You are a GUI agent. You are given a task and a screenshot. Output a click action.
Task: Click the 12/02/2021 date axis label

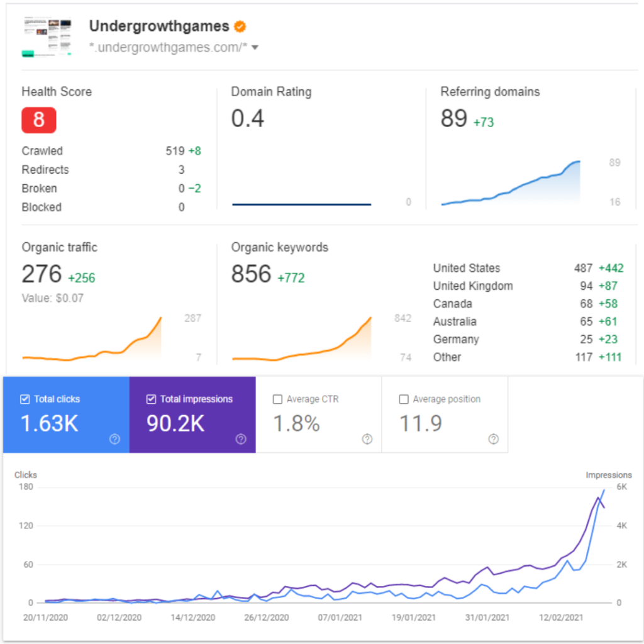click(561, 618)
